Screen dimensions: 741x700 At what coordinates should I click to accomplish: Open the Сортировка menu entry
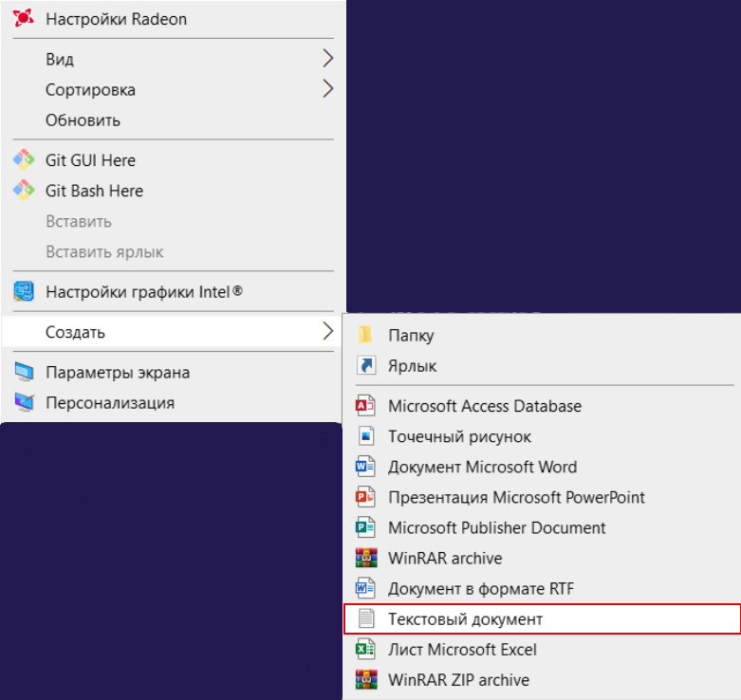(172, 89)
